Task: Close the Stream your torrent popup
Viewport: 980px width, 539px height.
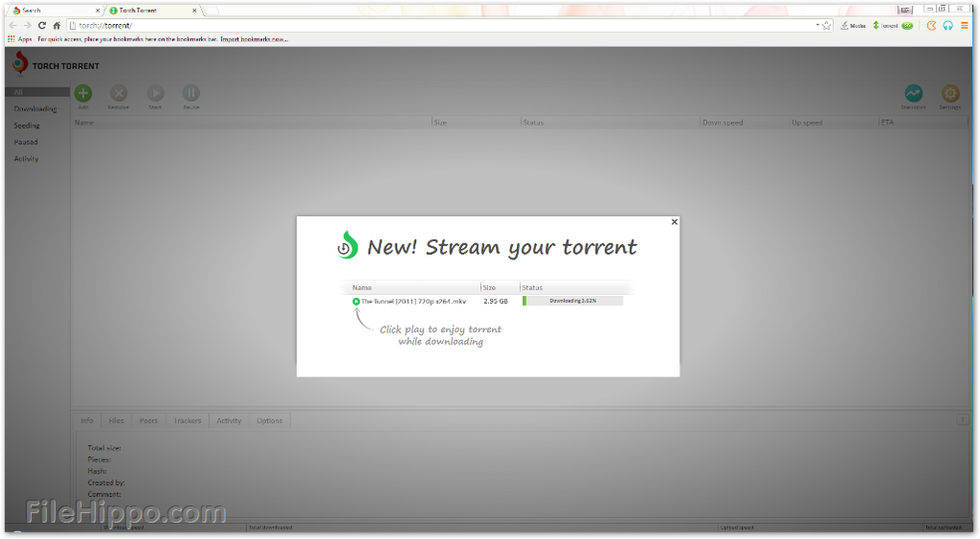Action: pos(674,222)
